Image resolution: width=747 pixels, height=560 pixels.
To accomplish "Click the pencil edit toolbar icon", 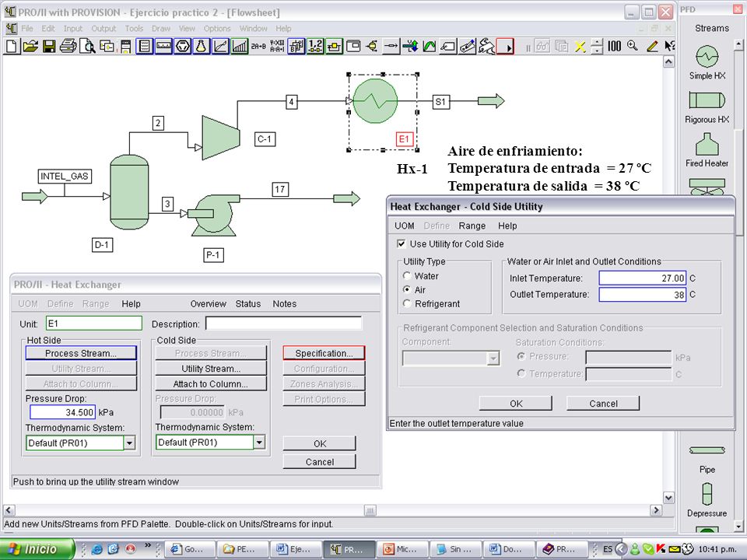I will coord(652,46).
